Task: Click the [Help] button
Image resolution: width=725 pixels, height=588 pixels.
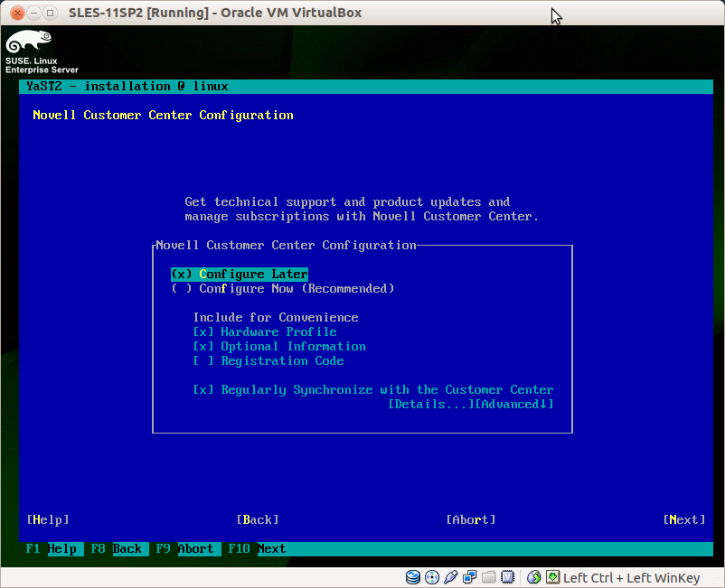Action: coord(48,519)
